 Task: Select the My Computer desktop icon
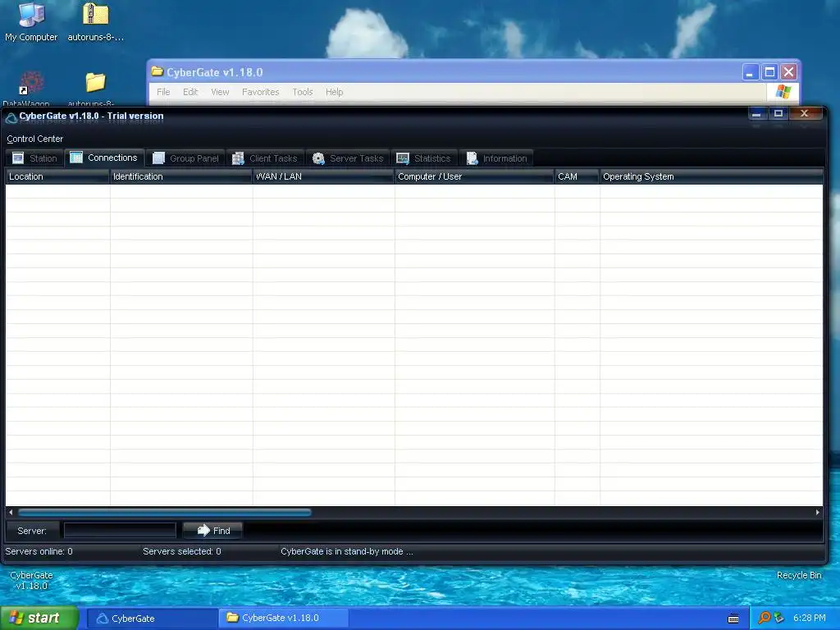point(31,22)
